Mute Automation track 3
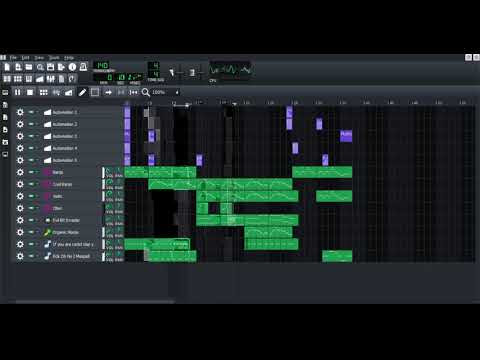The height and width of the screenshot is (360, 480). [31, 136]
